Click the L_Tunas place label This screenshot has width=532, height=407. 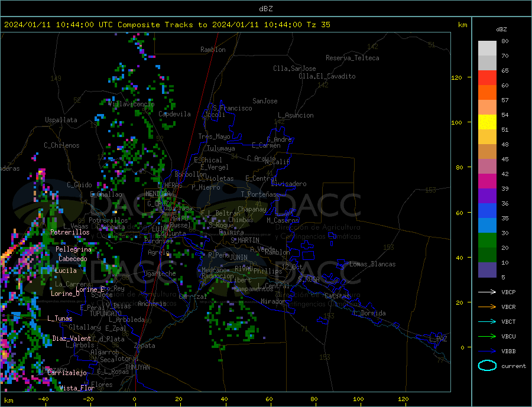pyautogui.click(x=60, y=318)
